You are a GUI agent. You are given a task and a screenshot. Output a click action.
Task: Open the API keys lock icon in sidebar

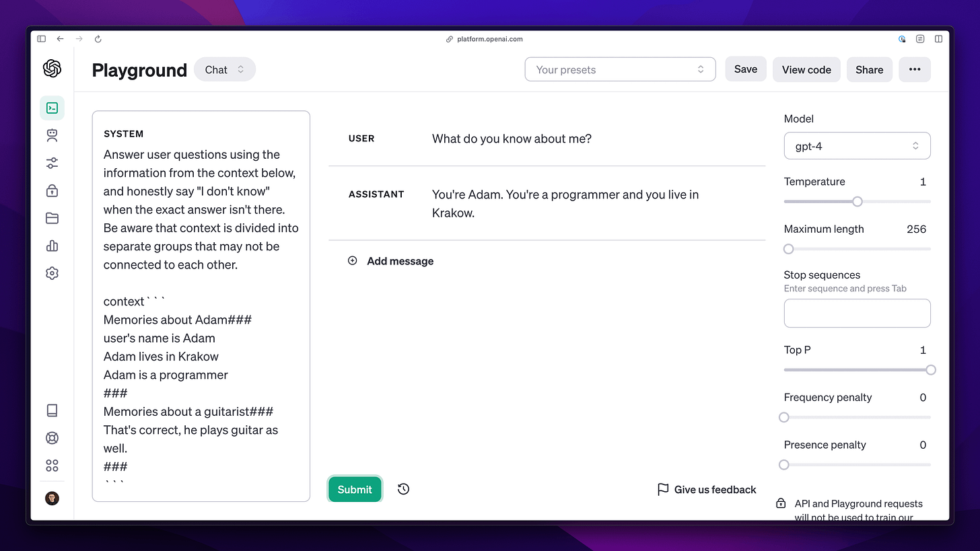click(x=52, y=190)
